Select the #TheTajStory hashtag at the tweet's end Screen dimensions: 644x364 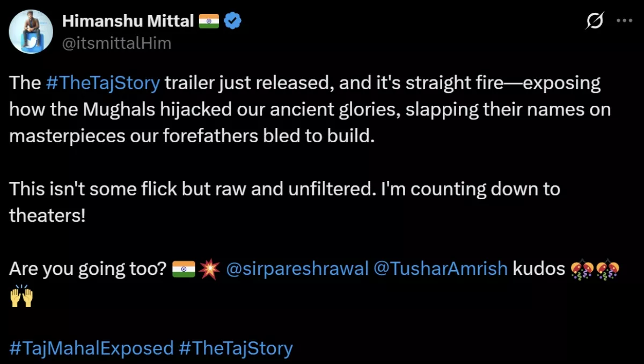click(x=236, y=348)
